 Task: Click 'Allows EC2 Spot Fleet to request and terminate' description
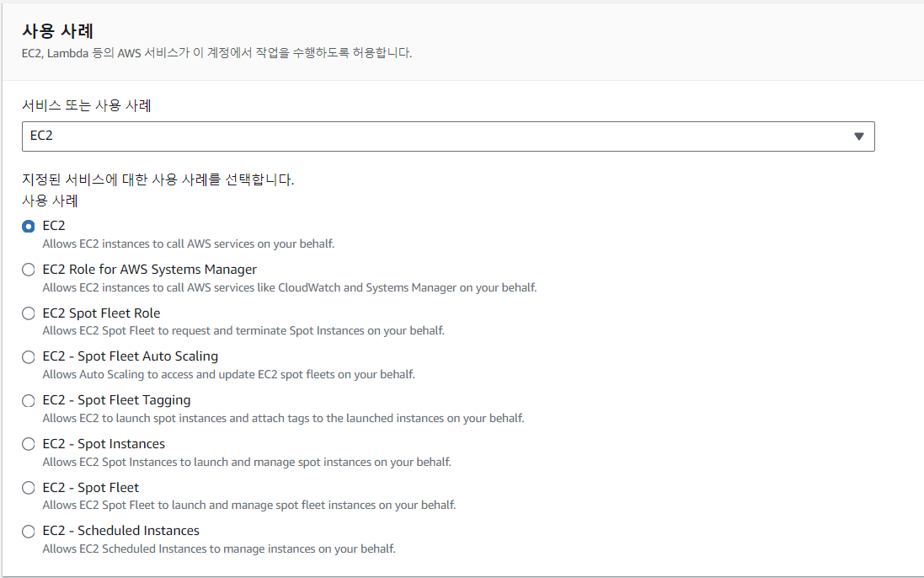[x=243, y=330]
